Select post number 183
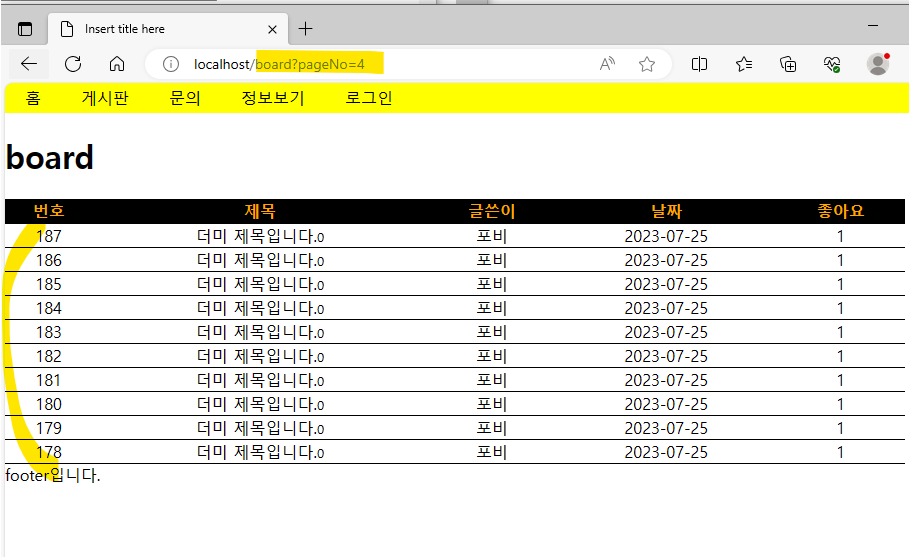 (49, 332)
